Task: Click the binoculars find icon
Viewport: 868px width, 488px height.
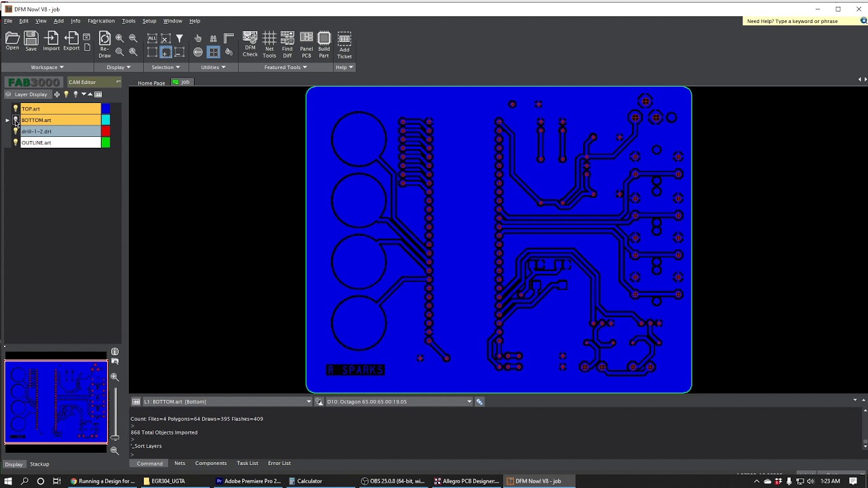Action: 213,39
